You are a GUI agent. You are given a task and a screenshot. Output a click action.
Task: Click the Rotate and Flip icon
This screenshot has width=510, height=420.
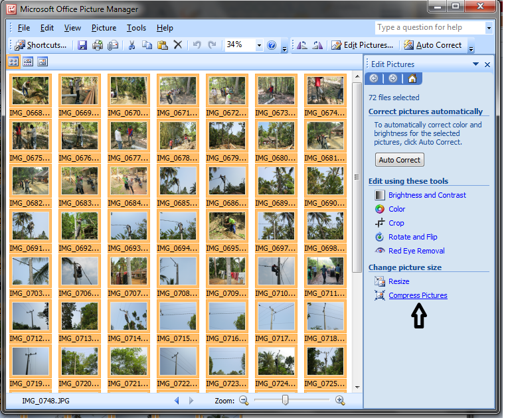point(380,237)
